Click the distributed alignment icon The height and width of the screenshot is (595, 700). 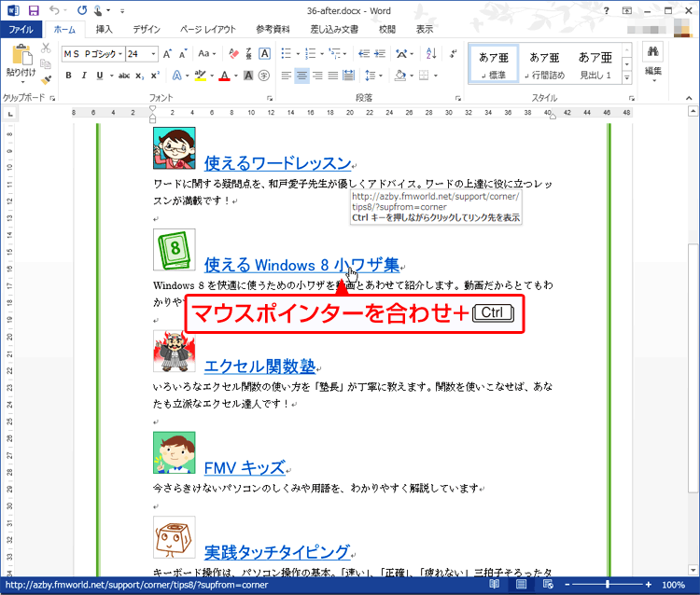click(349, 76)
